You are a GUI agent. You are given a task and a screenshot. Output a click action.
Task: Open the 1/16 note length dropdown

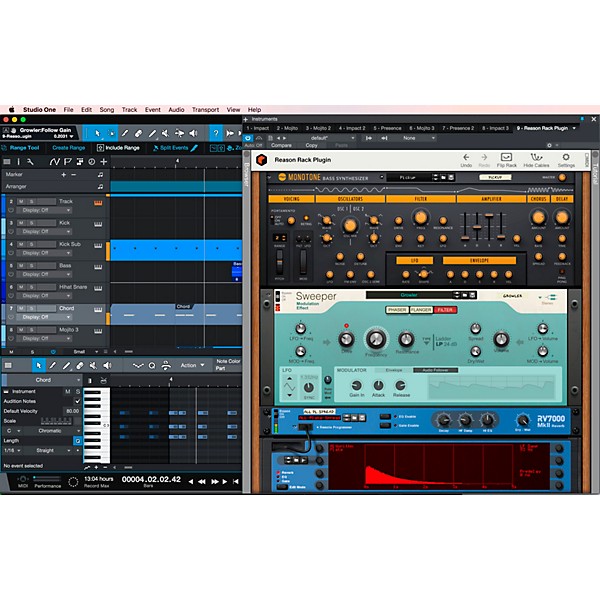pos(12,450)
